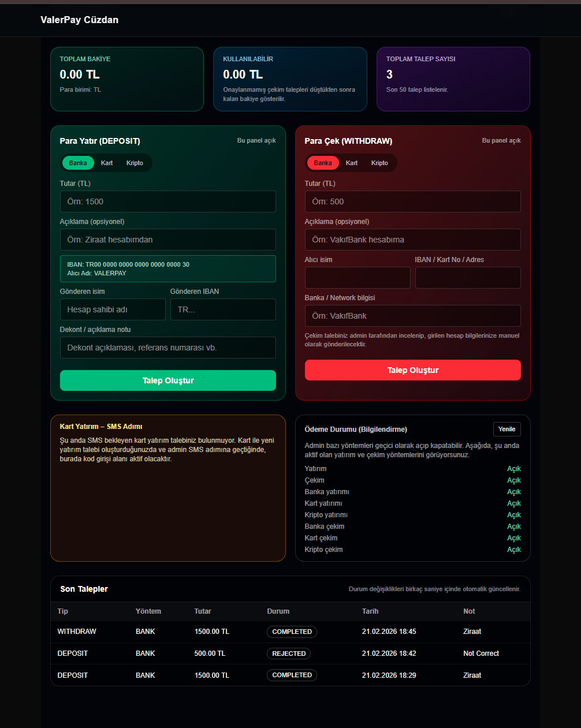Click the COMPLETED badge on WITHDRAW row

click(x=292, y=632)
